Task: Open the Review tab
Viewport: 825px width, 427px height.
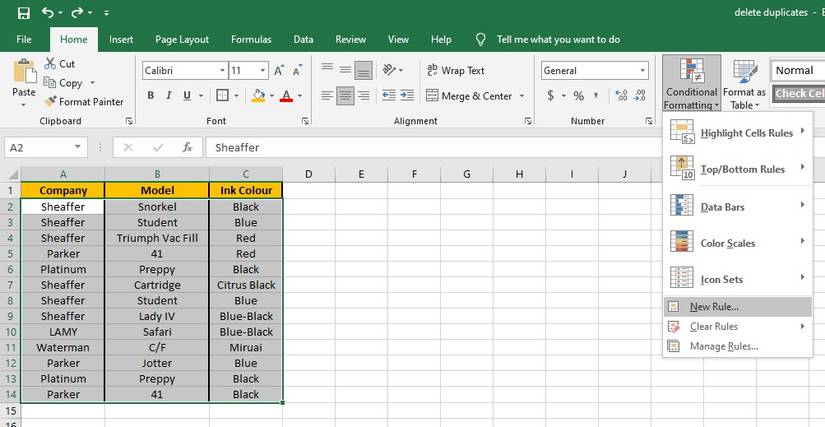Action: coord(350,39)
